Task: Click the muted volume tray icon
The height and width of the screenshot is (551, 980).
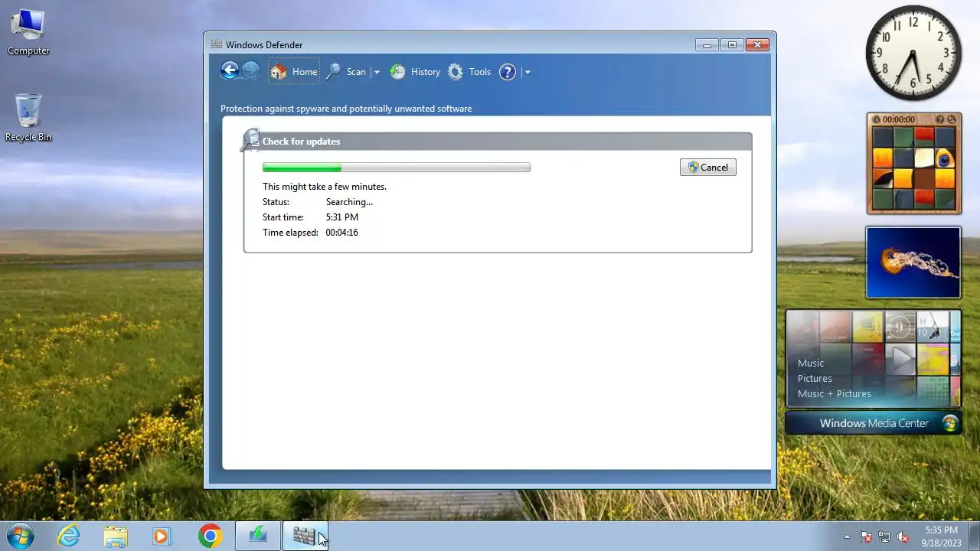Action: point(903,536)
